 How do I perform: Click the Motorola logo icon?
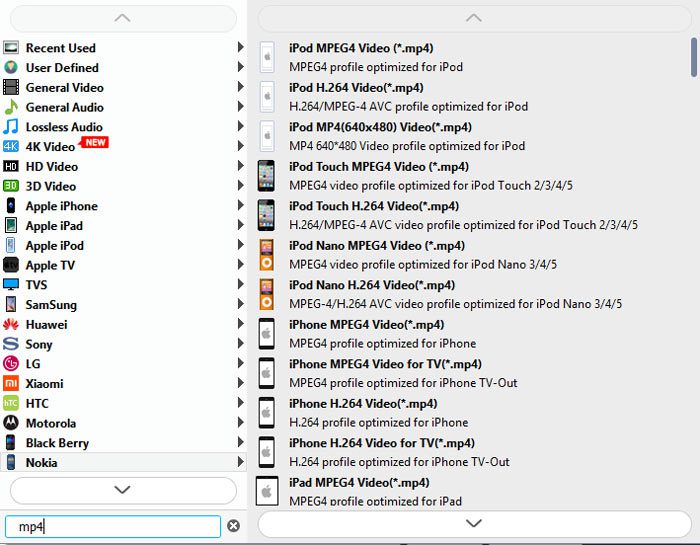[11, 423]
